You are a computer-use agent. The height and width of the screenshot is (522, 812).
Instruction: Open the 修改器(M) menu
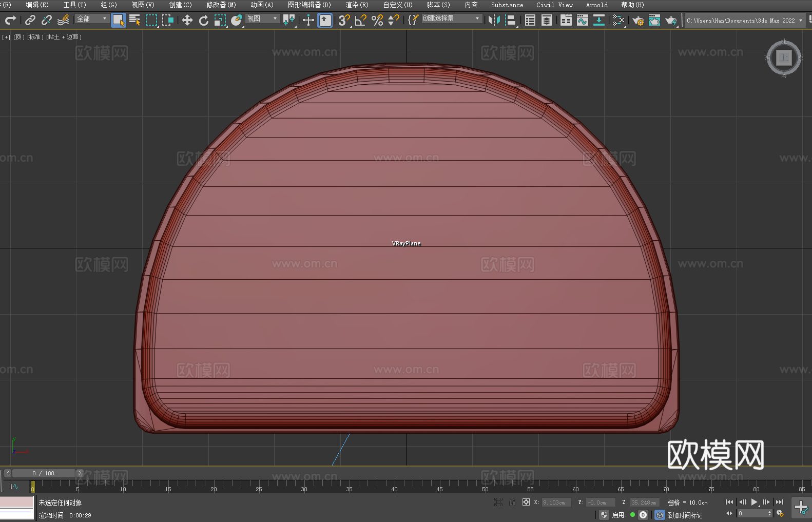click(221, 5)
